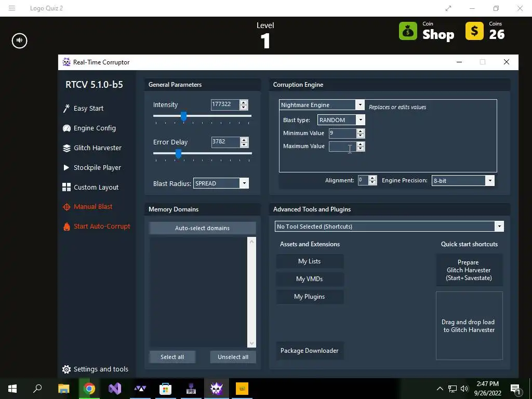Screen dimensions: 532x399
Task: Click the Manual Blast crosshair icon
Action: click(x=66, y=207)
